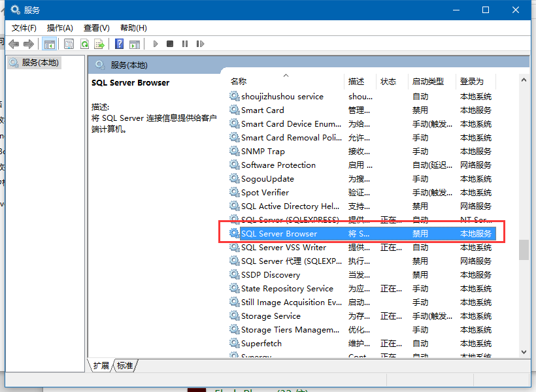Click the 服务 window title bar icon
The image size is (536, 392).
[x=15, y=10]
